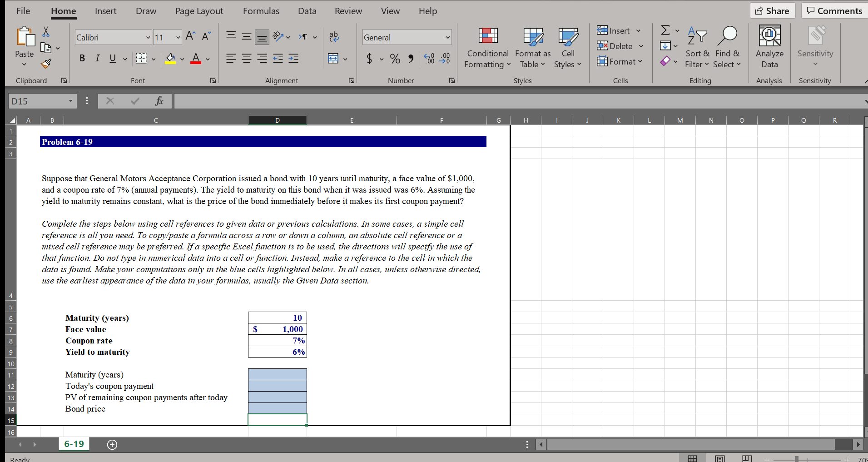Select the 6-19 sheet tab

click(74, 444)
